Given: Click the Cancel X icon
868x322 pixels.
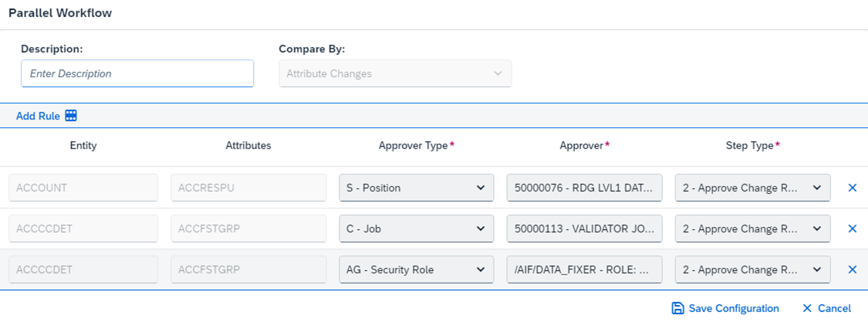Looking at the screenshot, I should (x=807, y=308).
